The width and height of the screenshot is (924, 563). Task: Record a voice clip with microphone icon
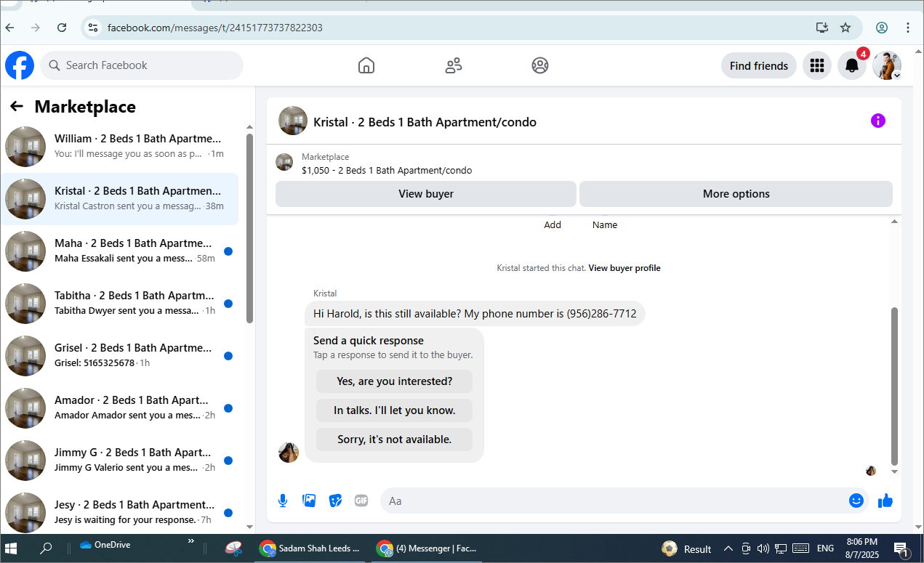pyautogui.click(x=283, y=501)
